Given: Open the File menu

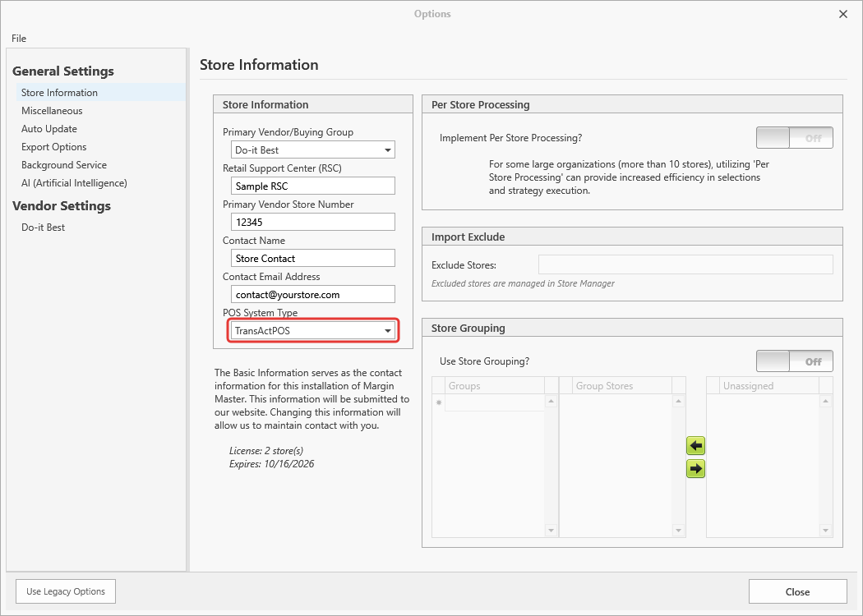Looking at the screenshot, I should [x=19, y=38].
